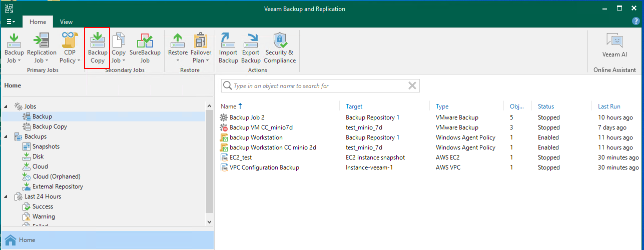Click the help question mark icon

pos(636,21)
